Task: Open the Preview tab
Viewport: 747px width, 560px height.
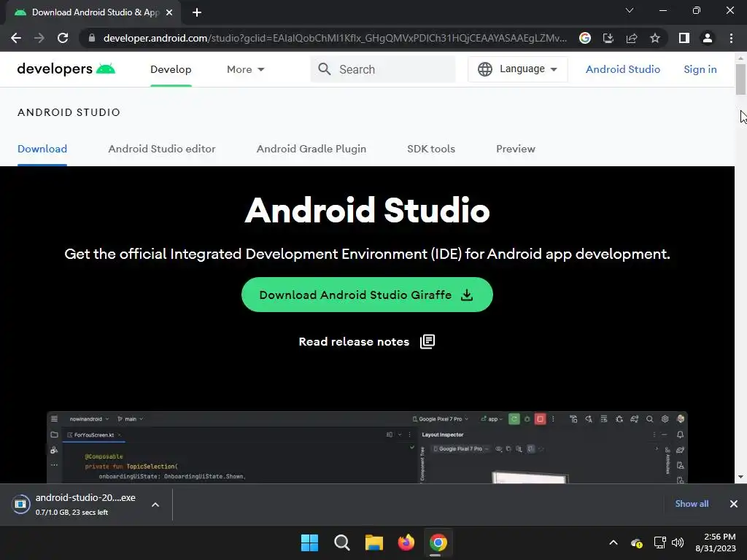Action: tap(516, 149)
